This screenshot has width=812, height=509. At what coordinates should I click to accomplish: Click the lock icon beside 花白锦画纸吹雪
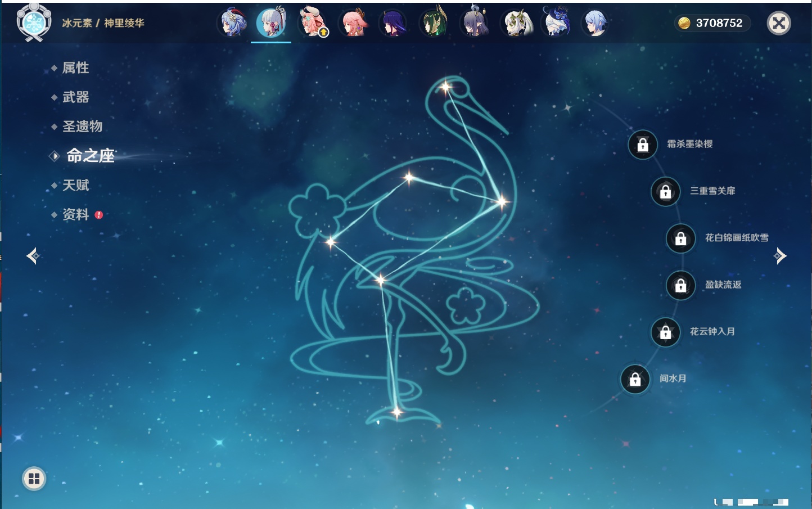tap(680, 238)
